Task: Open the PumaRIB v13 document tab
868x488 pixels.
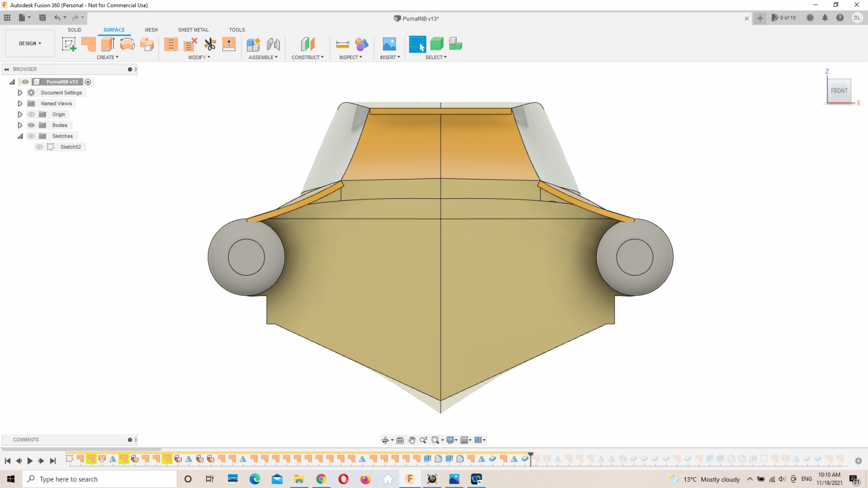Action: pos(416,18)
